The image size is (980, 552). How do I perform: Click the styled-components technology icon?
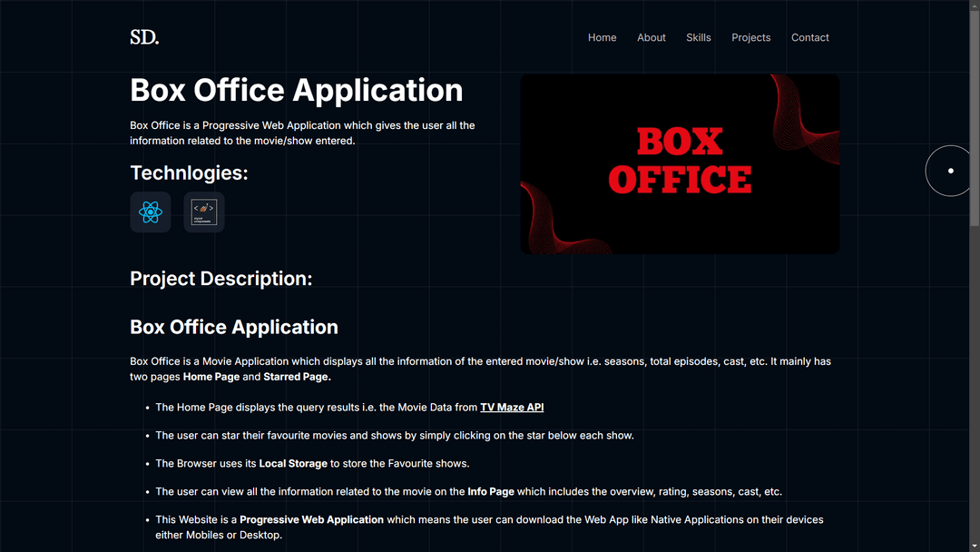click(203, 212)
